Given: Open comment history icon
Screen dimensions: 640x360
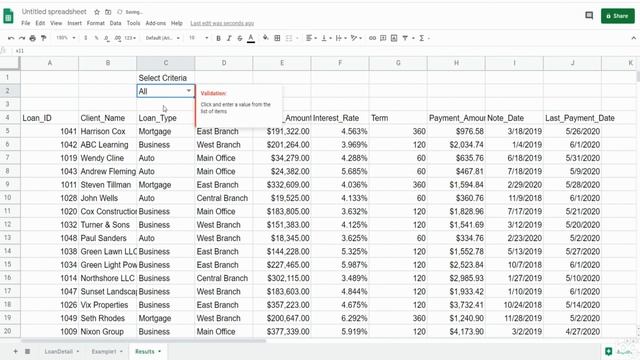Looking at the screenshot, I should 589,16.
